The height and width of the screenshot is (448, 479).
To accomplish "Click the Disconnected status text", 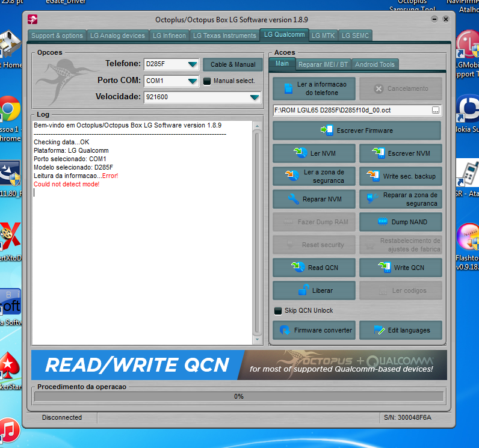I will 62,417.
